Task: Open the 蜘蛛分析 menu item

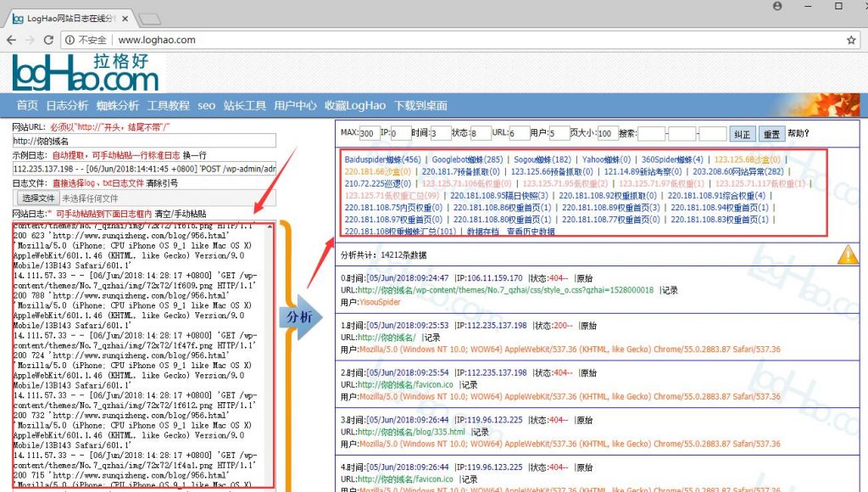Action: pyautogui.click(x=118, y=105)
